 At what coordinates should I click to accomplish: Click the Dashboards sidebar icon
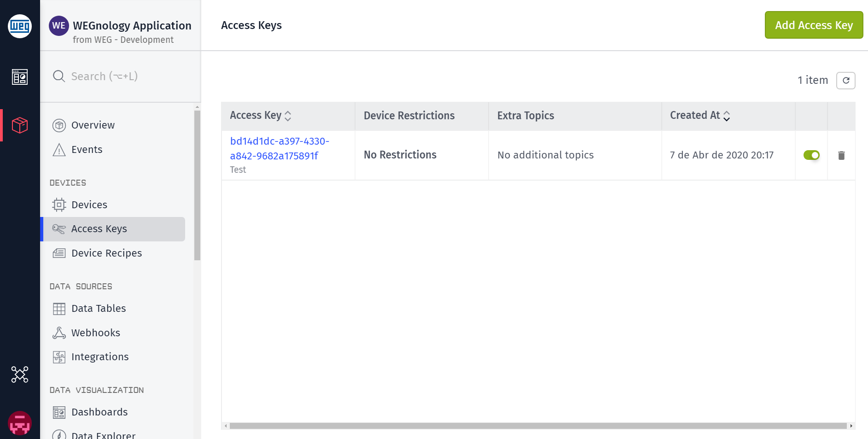click(59, 412)
